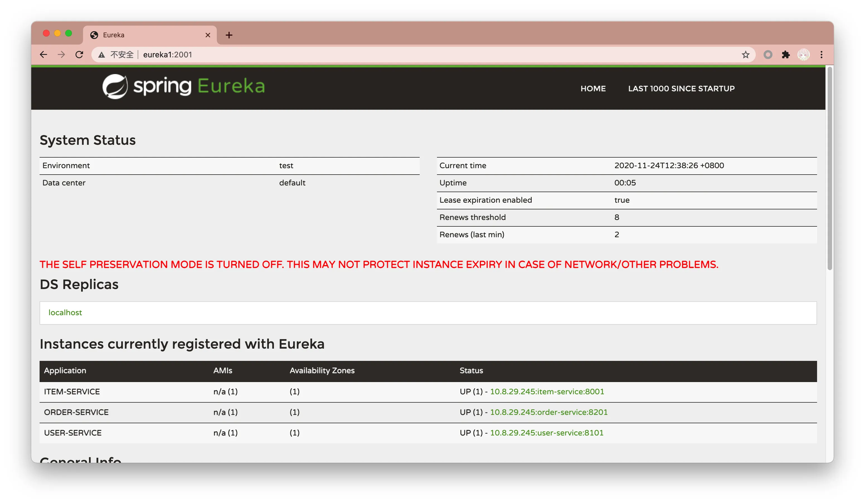Open Chrome's three-dot menu
Viewport: 865px width, 504px height.
click(822, 55)
